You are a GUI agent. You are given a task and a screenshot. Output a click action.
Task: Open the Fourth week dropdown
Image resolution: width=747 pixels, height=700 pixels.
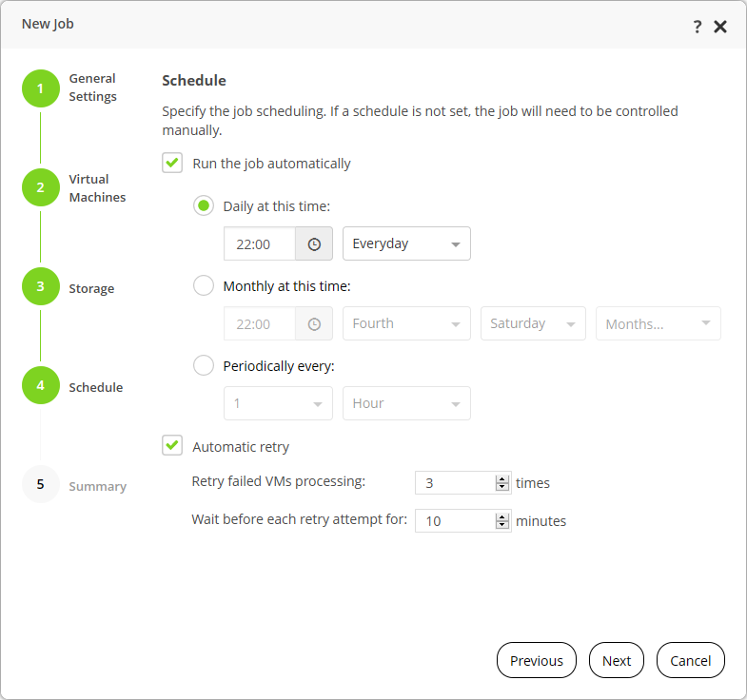tap(406, 323)
